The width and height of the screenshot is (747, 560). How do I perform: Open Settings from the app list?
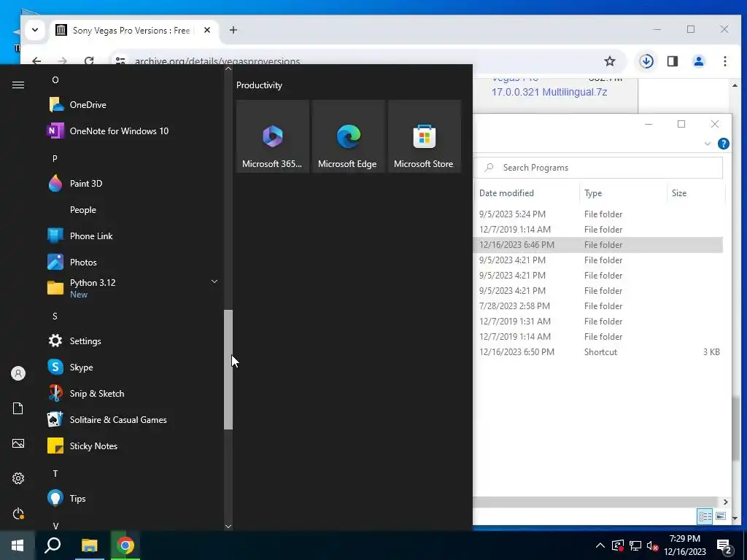[133, 341]
